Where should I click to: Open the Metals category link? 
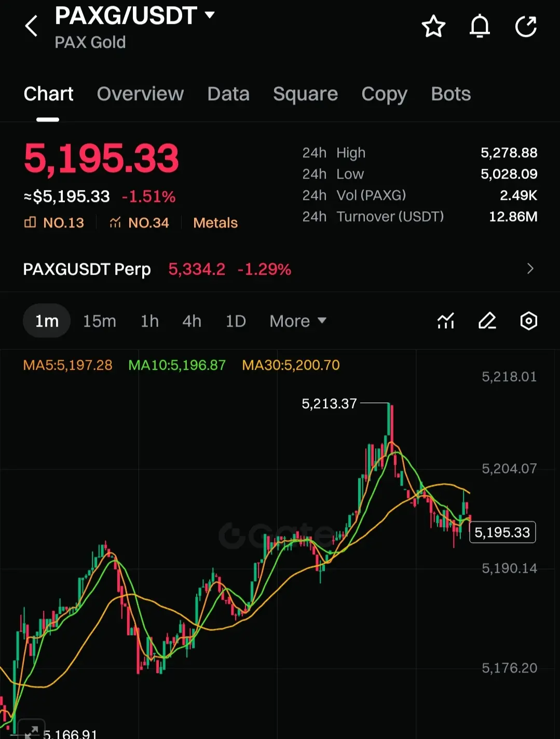215,223
